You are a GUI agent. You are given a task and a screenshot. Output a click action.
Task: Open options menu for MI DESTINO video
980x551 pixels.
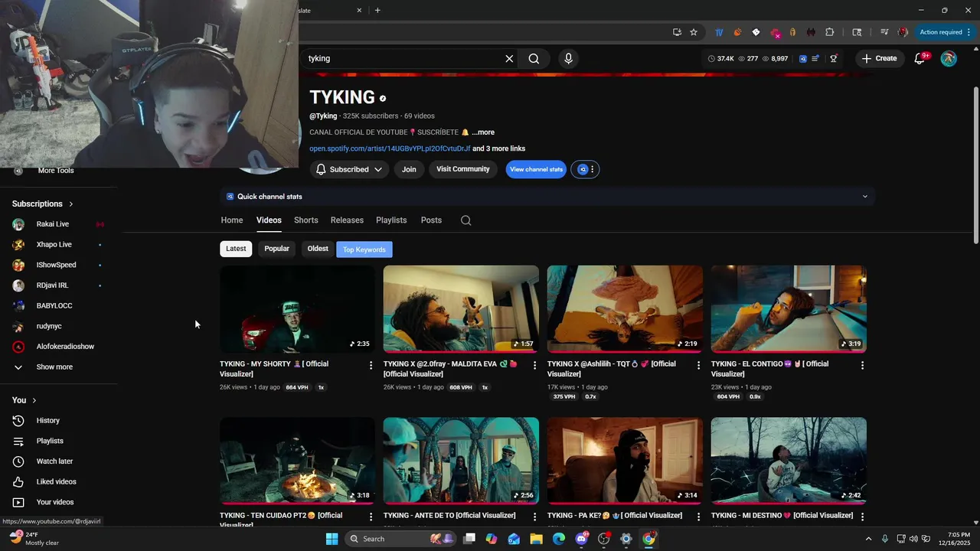tap(862, 517)
